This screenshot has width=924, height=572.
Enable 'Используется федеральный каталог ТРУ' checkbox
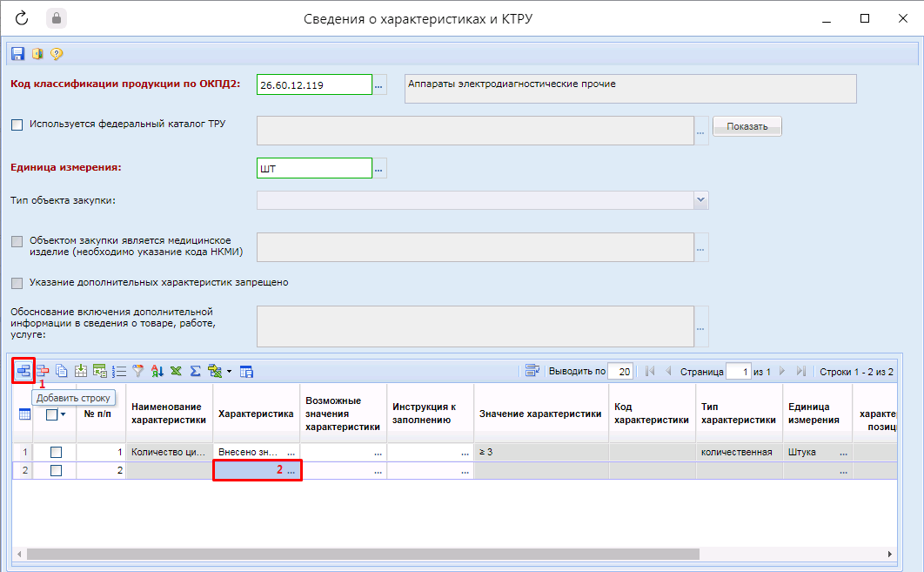pyautogui.click(x=17, y=124)
